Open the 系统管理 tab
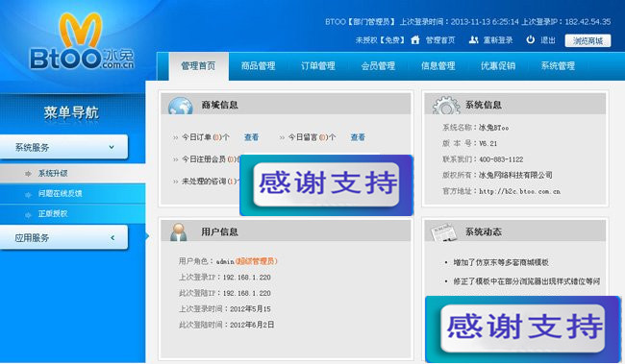The height and width of the screenshot is (364, 625). [x=558, y=66]
